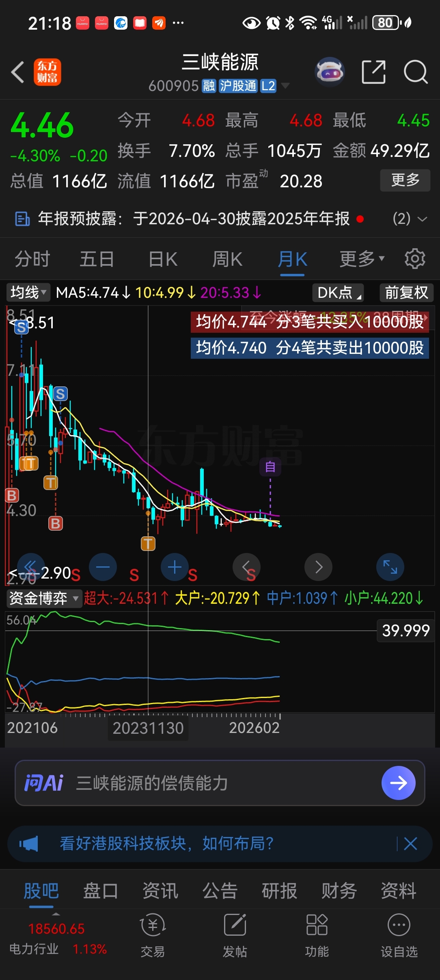Open the 股吧 tab
This screenshot has height=980, width=440.
[41, 891]
